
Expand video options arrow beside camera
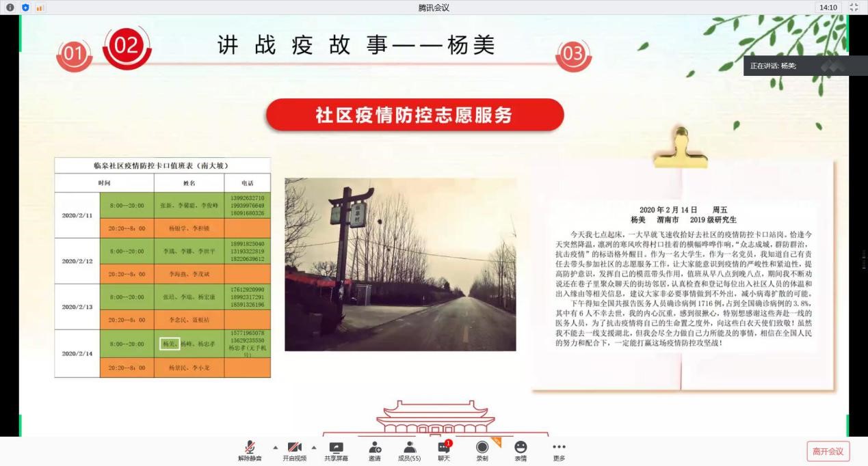pos(314,448)
